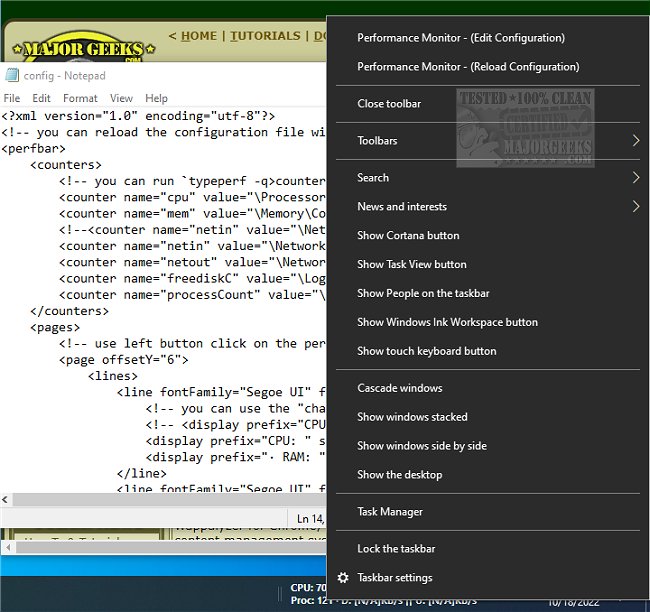Click the HOME link on the website
Screen dimensions: 650x612
coord(198,36)
